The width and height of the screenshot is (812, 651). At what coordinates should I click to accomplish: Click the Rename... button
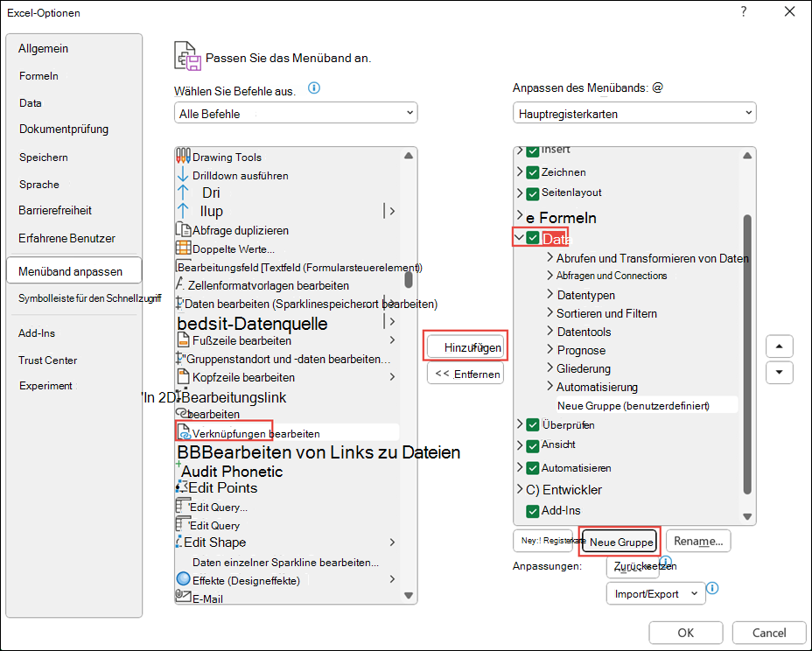point(698,542)
